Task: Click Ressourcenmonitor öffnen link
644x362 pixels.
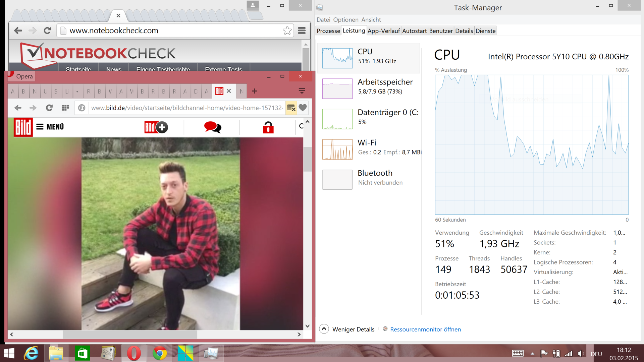Action: pos(425,329)
